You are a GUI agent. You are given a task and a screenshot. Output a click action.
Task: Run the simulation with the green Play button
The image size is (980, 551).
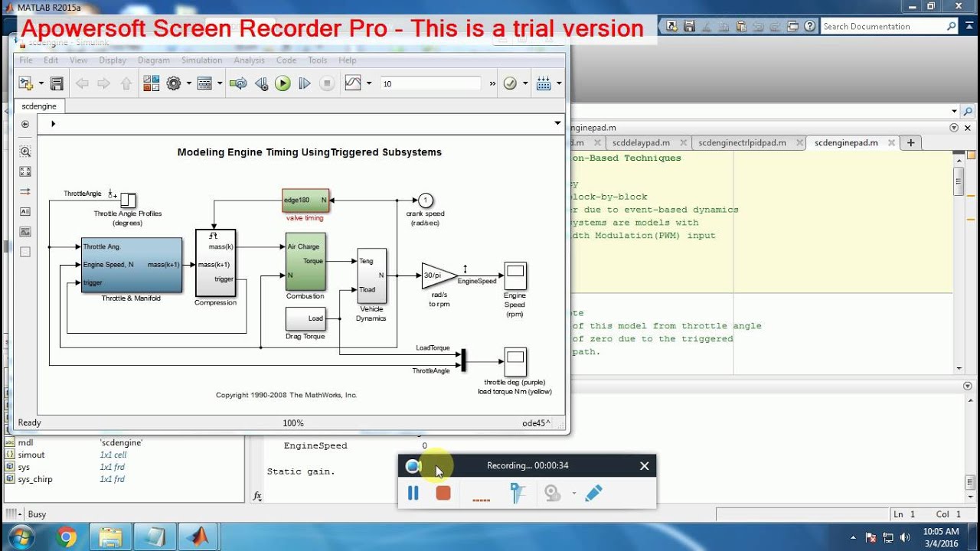[x=283, y=83]
